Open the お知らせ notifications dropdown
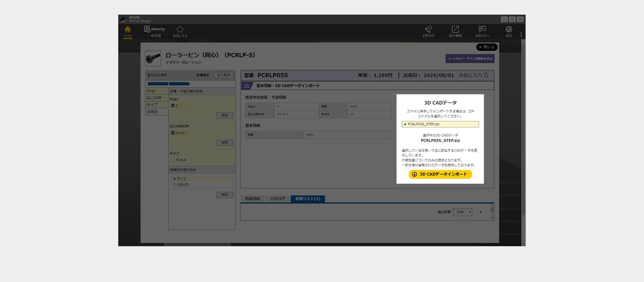This screenshot has width=644, height=282. point(482,31)
